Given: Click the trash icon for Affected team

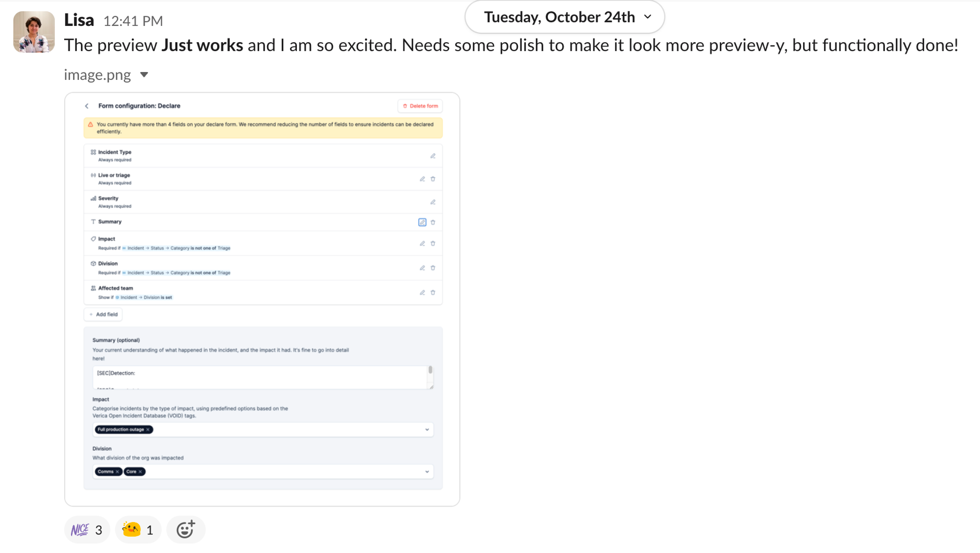Looking at the screenshot, I should (x=433, y=292).
